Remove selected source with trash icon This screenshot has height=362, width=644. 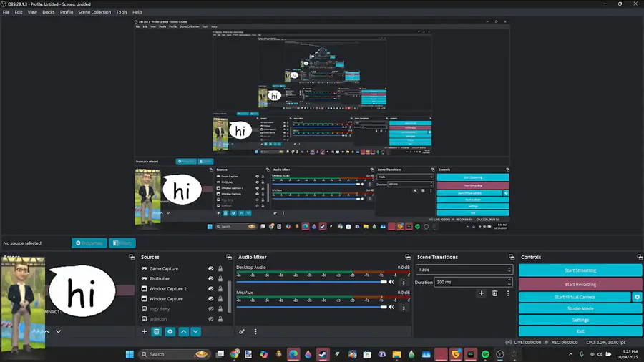point(157,332)
